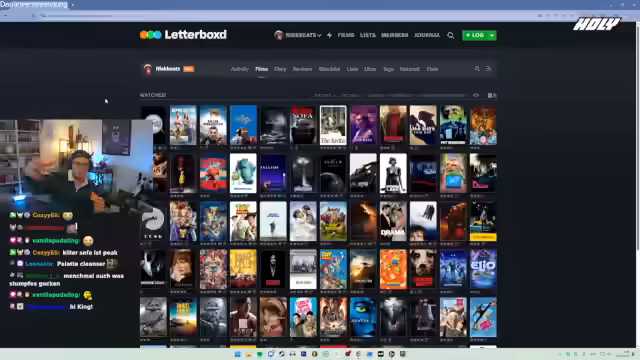
Task: Open the MEMBERS link in header
Action: point(395,35)
